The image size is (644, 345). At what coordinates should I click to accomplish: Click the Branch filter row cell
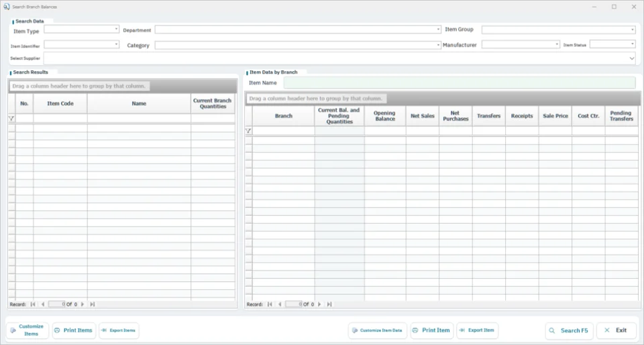tap(284, 131)
